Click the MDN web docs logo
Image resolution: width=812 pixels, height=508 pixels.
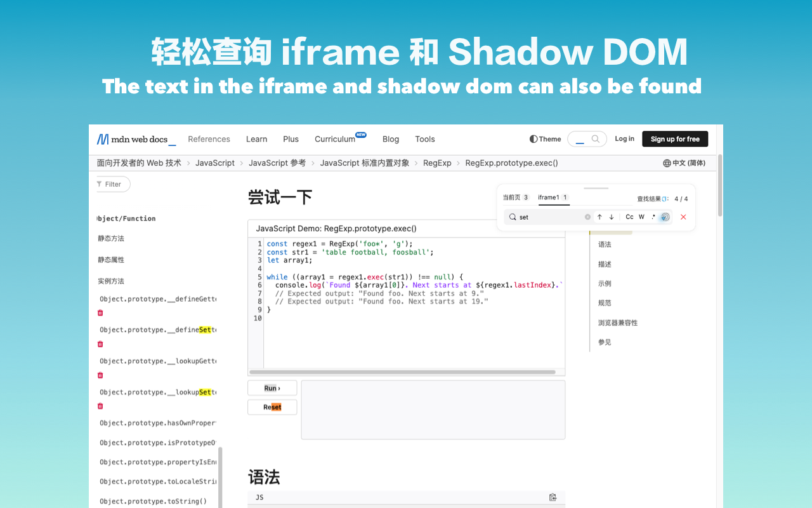(x=136, y=139)
